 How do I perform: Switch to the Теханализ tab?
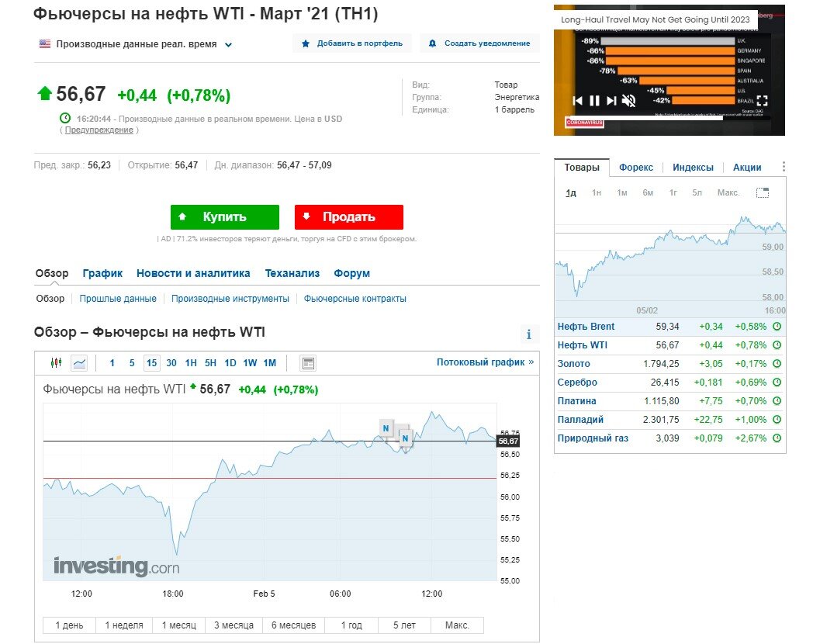(292, 273)
